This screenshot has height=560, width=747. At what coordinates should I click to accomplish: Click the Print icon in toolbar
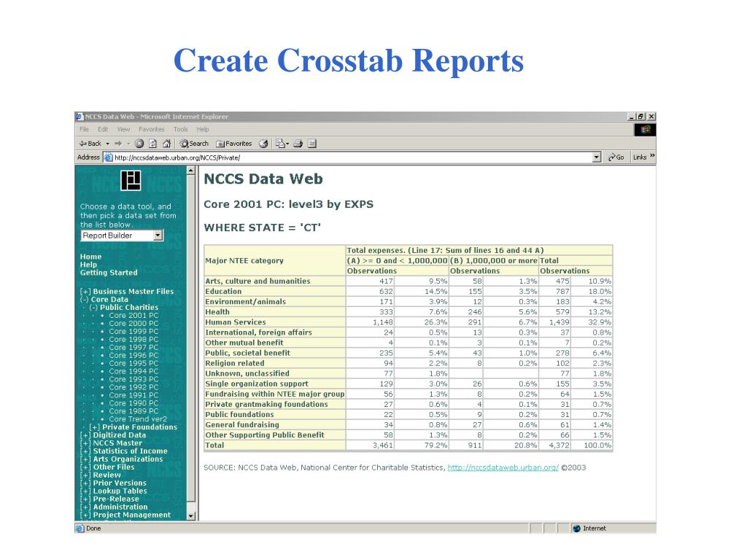(298, 144)
